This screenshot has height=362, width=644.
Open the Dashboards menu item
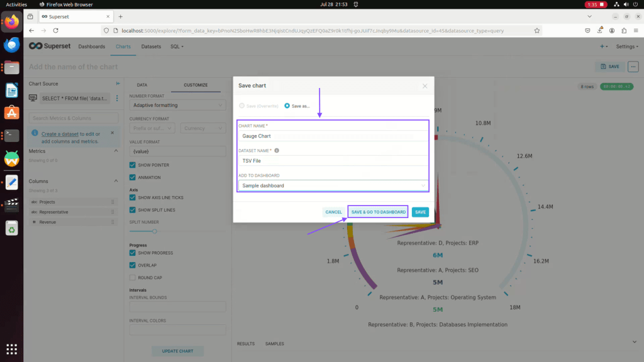[x=92, y=47]
